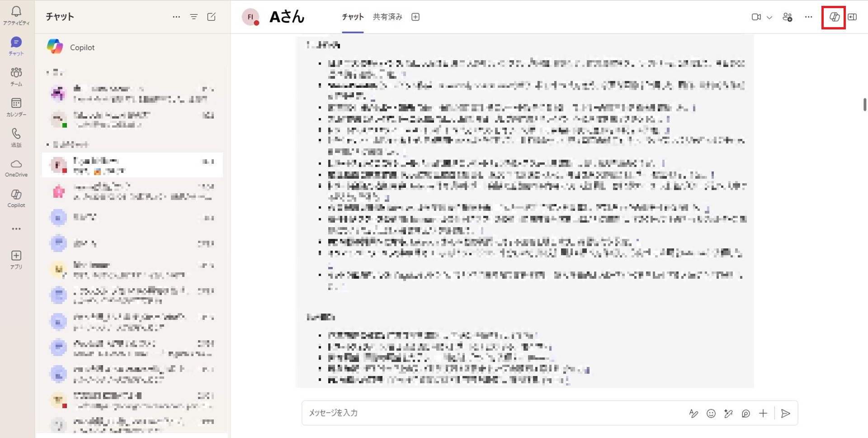
Task: Add people to this chat
Action: [x=787, y=17]
